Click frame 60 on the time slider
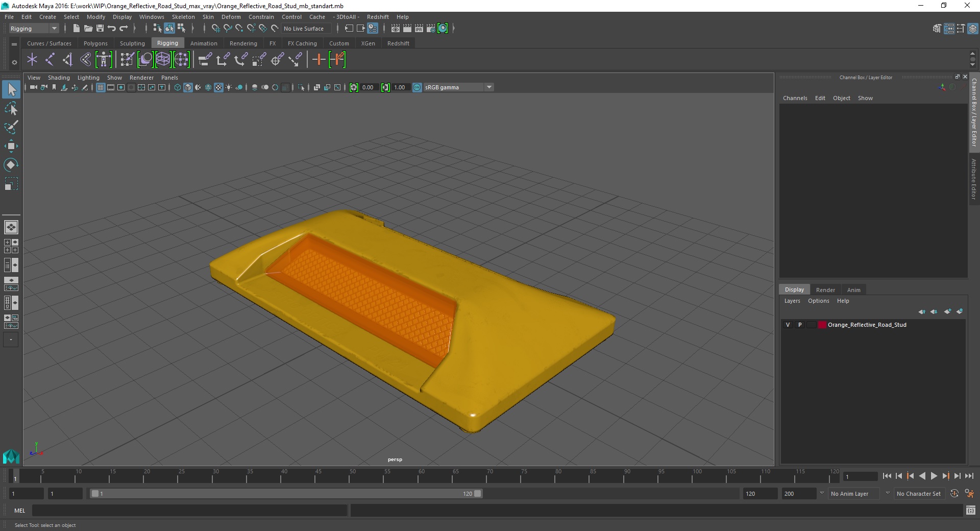Image resolution: width=980 pixels, height=531 pixels. [x=421, y=476]
